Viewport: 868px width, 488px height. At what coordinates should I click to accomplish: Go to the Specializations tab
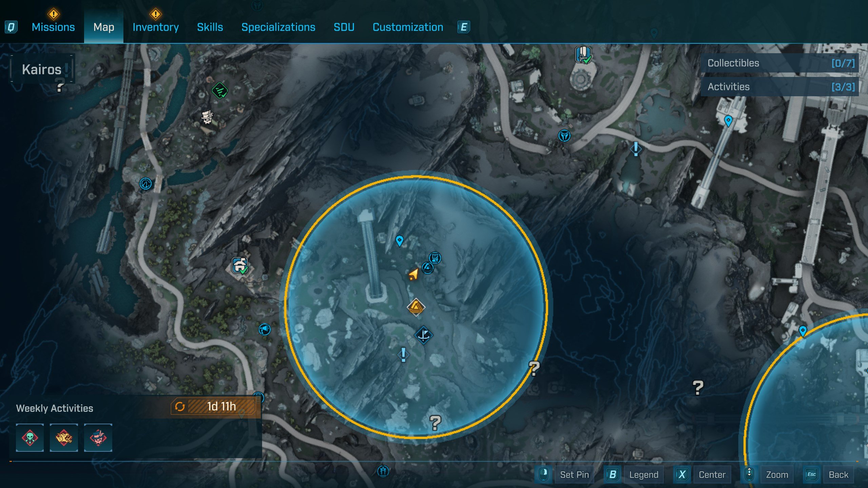pyautogui.click(x=278, y=27)
